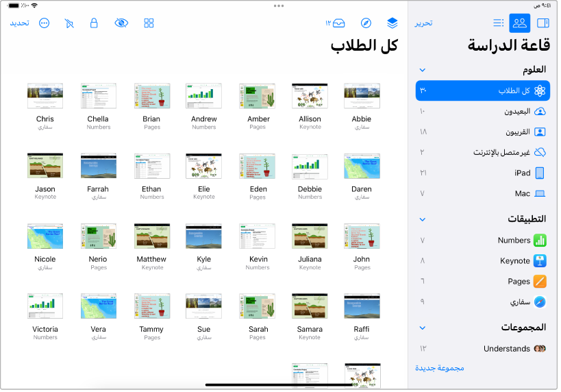Screen dimensions: 561x392
Task: Tap the padlock lock devices icon
Action: 94,23
